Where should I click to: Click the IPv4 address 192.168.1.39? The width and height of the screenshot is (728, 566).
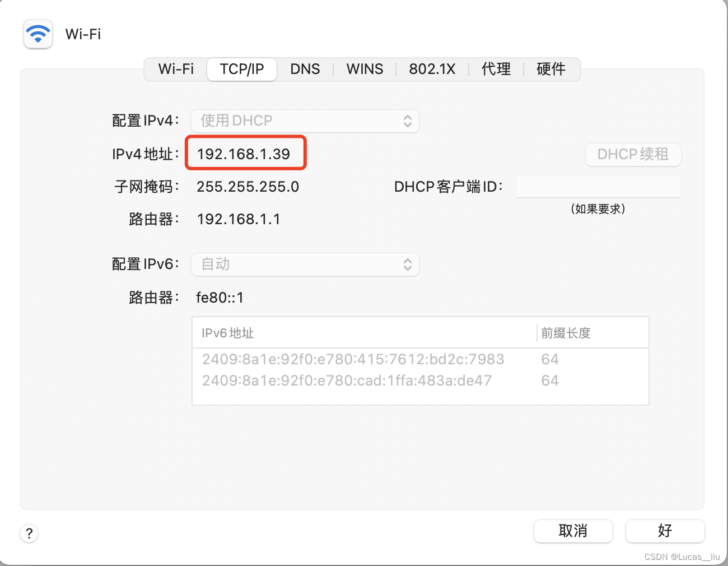click(244, 154)
